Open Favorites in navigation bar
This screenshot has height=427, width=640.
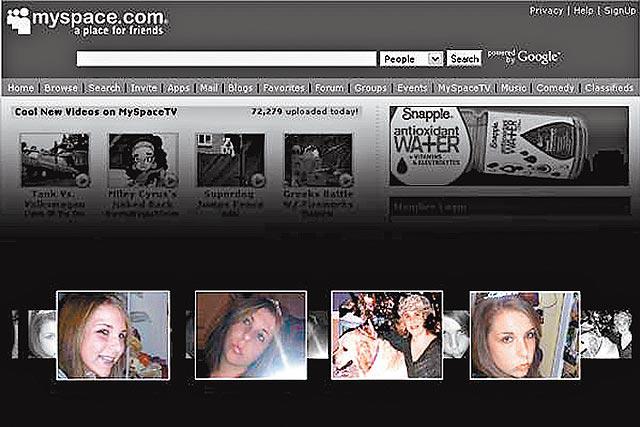point(284,88)
